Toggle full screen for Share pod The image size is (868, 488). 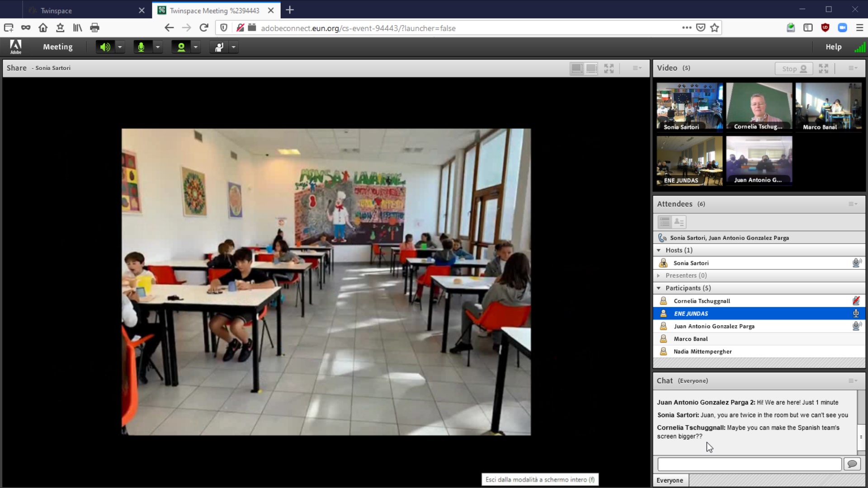pos(609,68)
